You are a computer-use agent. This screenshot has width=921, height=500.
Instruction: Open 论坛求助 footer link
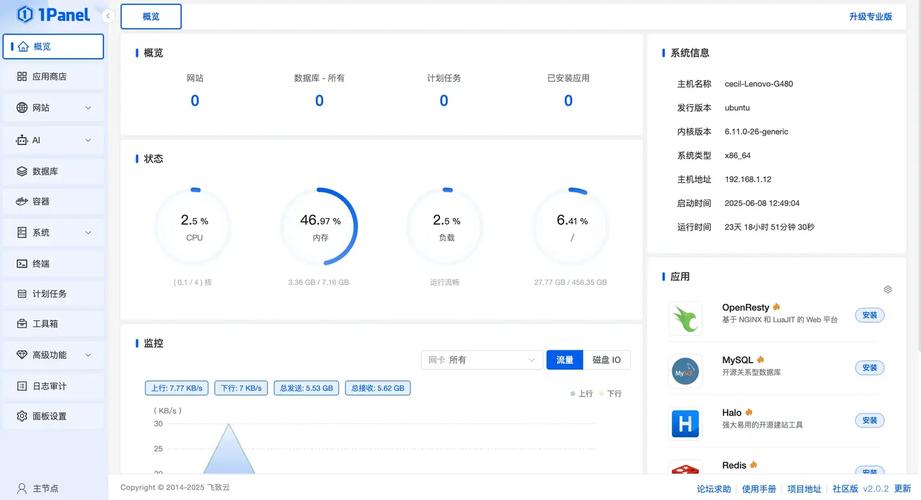tap(714, 489)
